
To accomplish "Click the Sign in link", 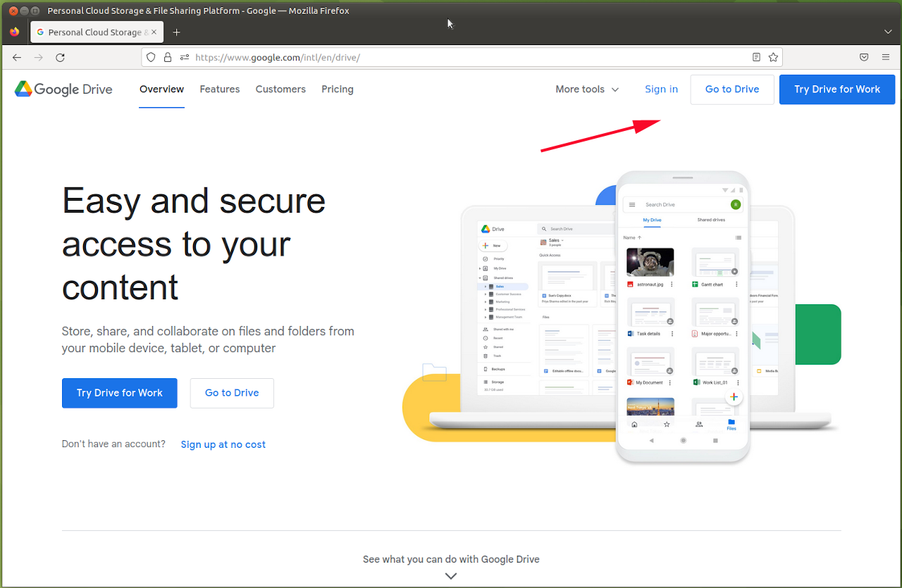I will [x=661, y=89].
